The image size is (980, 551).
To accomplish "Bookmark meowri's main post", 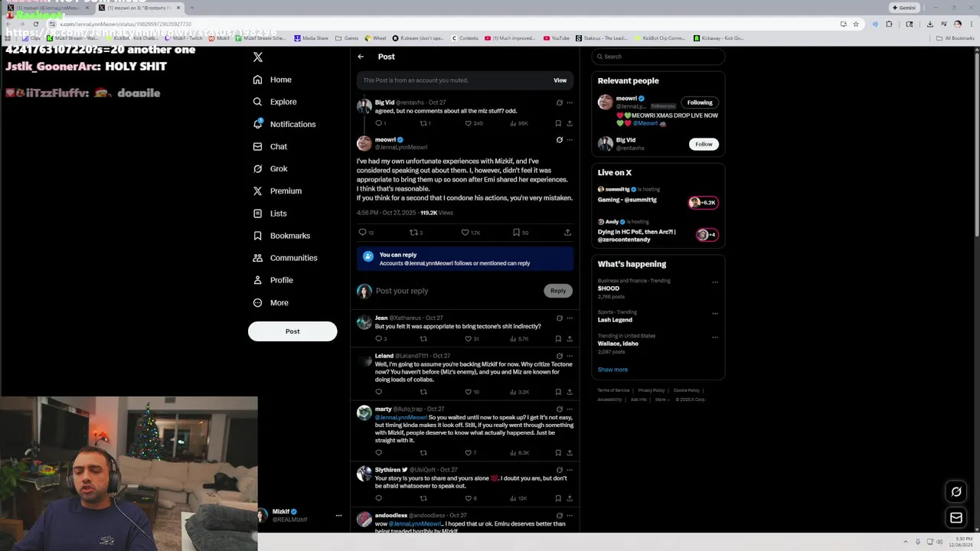I will tap(520, 233).
